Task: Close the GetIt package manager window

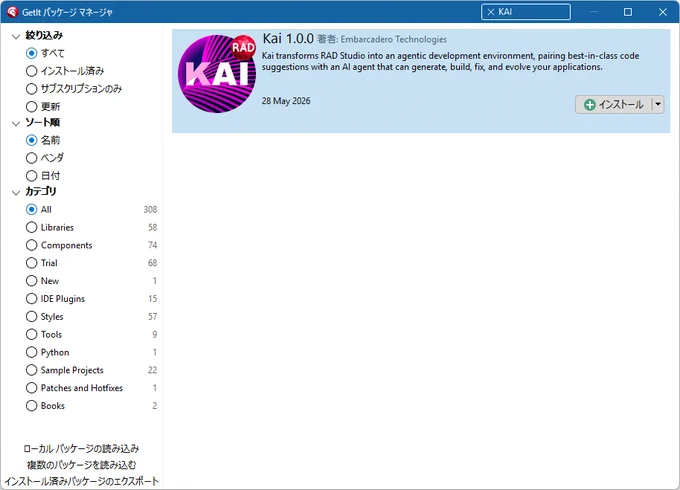Action: [x=663, y=12]
